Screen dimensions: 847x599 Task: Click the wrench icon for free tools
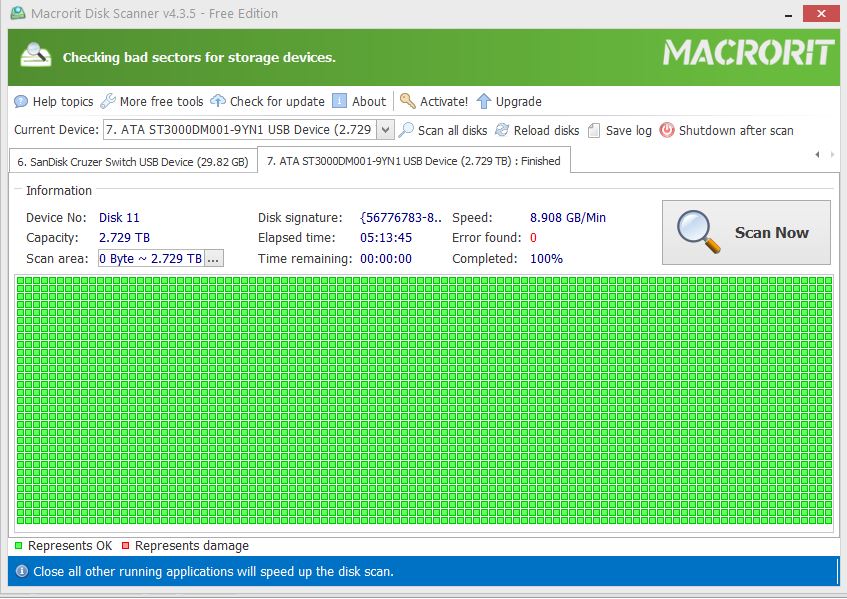pyautogui.click(x=108, y=101)
